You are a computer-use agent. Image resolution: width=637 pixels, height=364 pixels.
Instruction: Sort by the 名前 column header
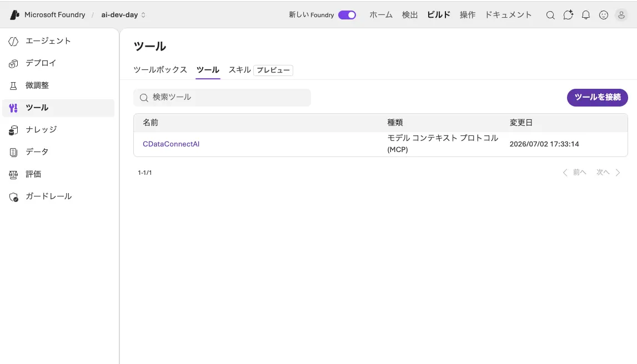pos(151,123)
